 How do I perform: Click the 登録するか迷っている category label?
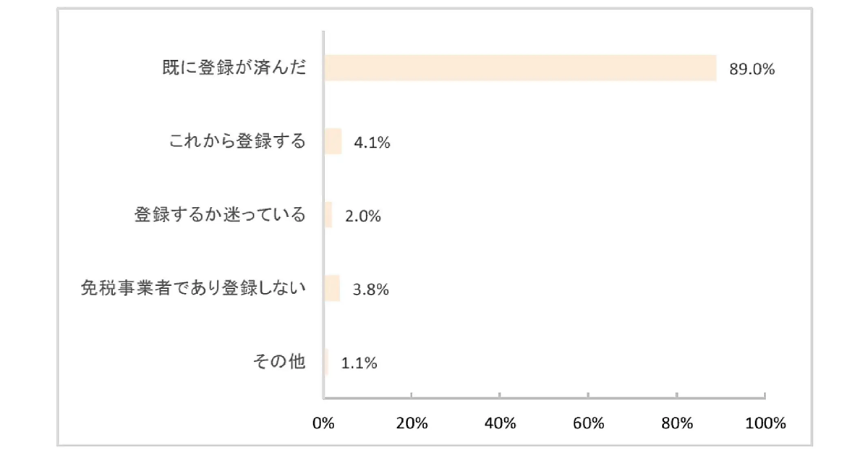pyautogui.click(x=220, y=215)
